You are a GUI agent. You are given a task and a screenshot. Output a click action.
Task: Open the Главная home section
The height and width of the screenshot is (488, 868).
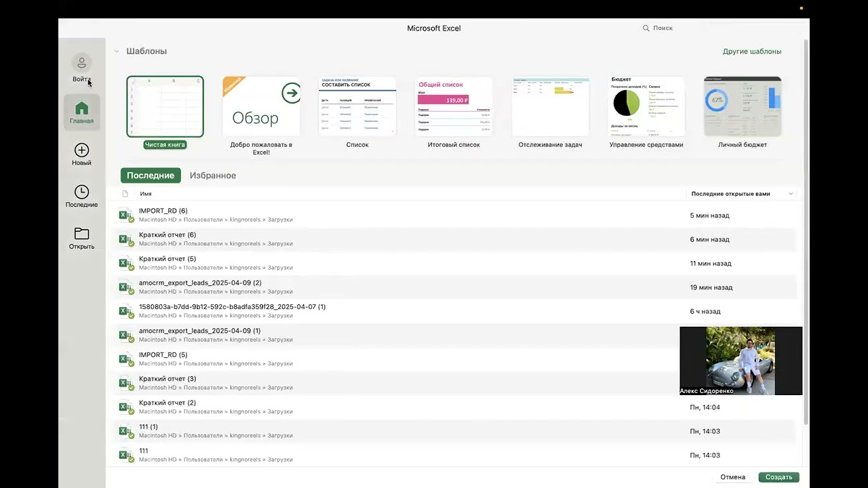(81, 113)
